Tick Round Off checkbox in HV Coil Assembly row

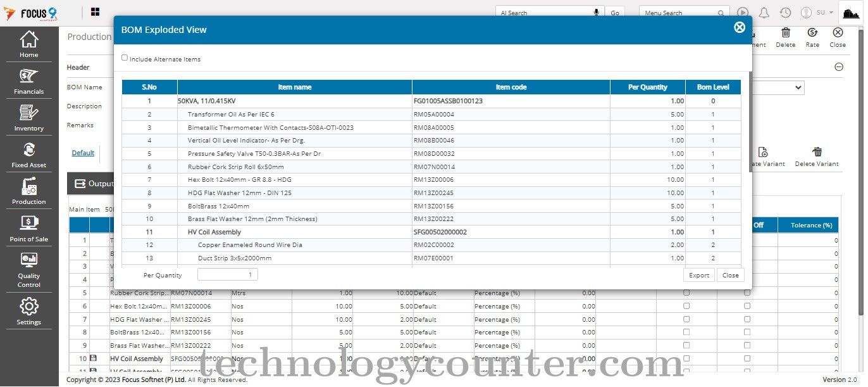click(747, 358)
